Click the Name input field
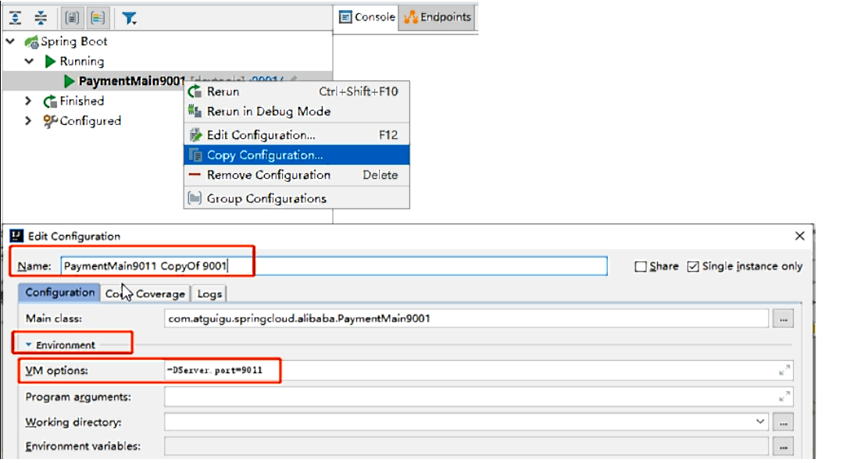This screenshot has height=463, width=868. (334, 266)
